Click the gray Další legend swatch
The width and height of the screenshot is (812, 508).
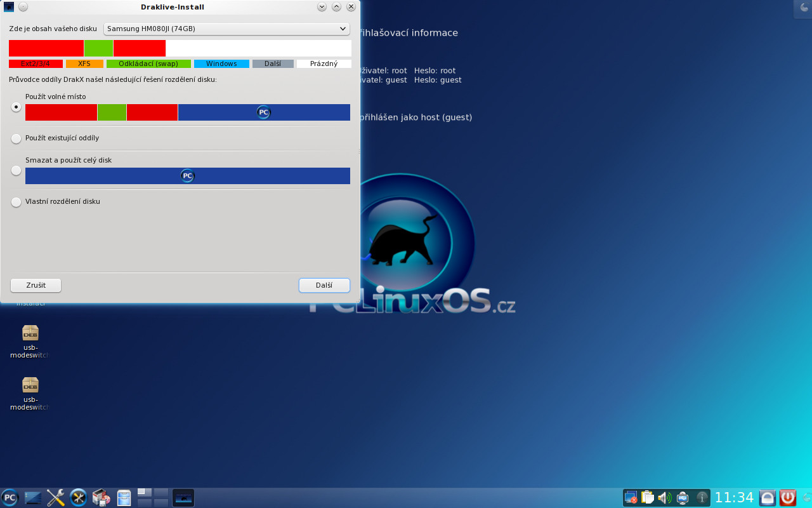(273, 63)
